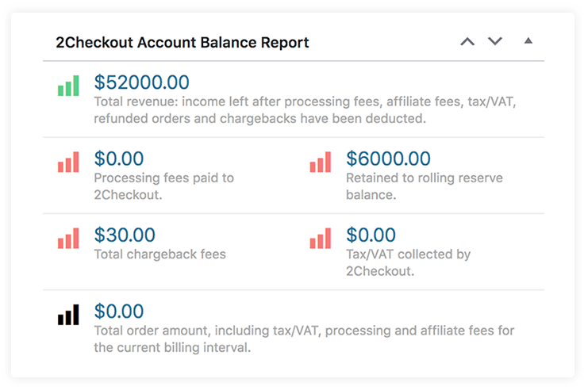588x390 pixels.
Task: Click the widget title 2Checkout Account Balance Report
Action: point(183,42)
